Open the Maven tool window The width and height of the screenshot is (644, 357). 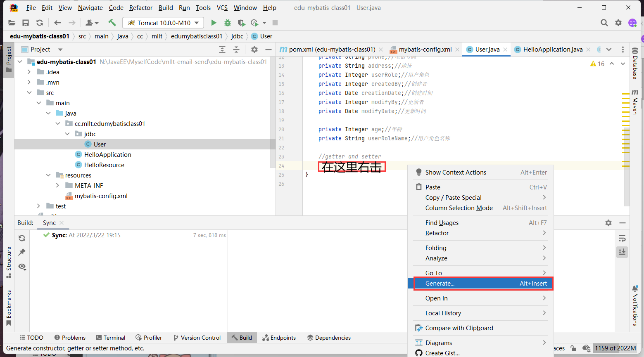[635, 102]
